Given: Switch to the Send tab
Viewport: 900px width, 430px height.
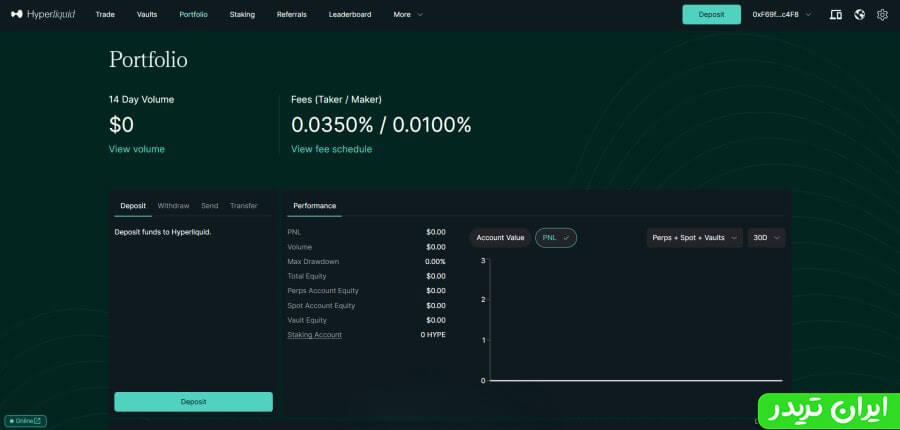Looking at the screenshot, I should click(210, 206).
